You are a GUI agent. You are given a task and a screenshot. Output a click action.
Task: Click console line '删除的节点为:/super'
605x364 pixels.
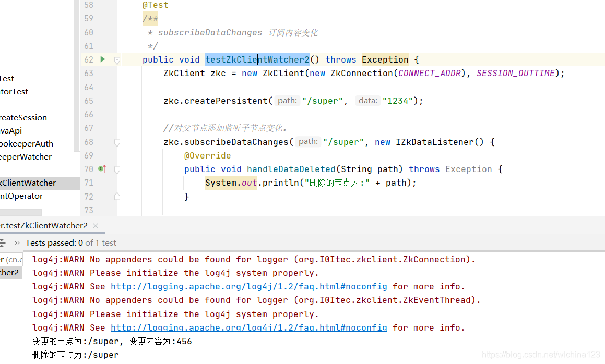click(76, 355)
